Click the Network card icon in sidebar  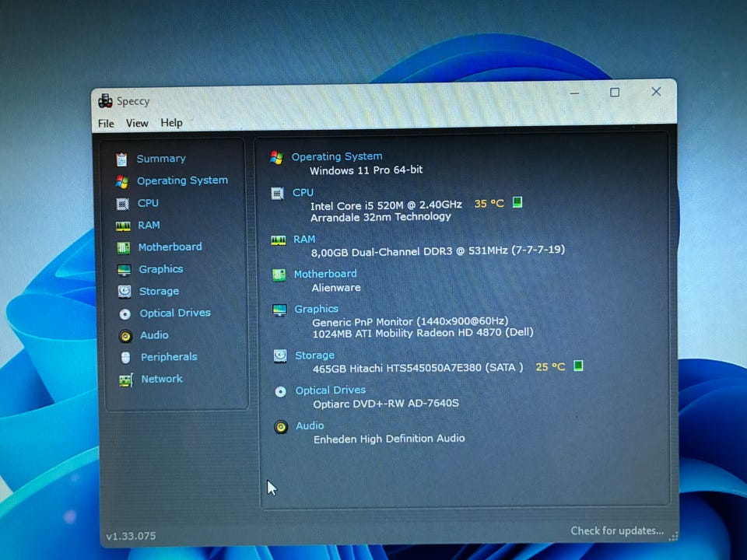pos(126,380)
